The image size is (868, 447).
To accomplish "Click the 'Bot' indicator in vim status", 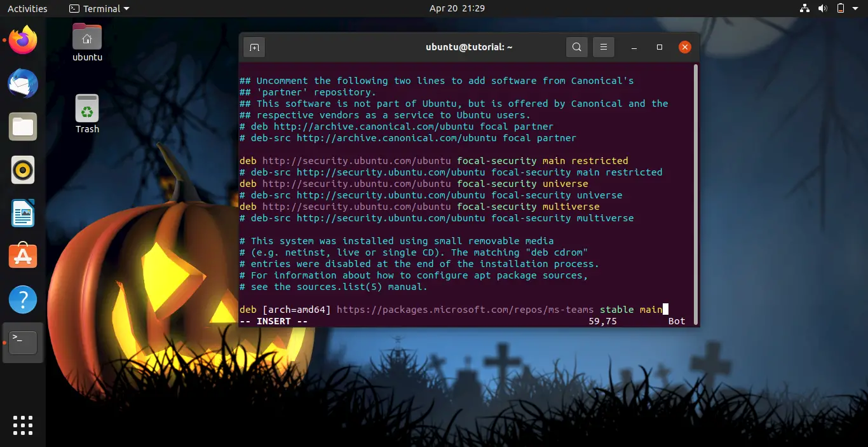I will point(677,321).
